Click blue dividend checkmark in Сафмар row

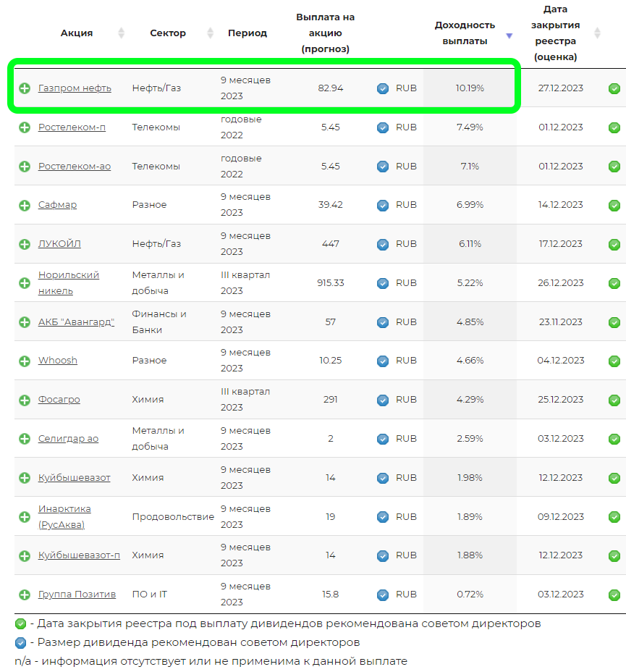click(383, 205)
